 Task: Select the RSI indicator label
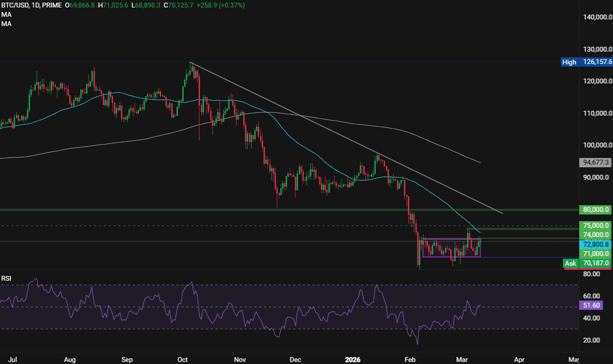tap(8, 278)
